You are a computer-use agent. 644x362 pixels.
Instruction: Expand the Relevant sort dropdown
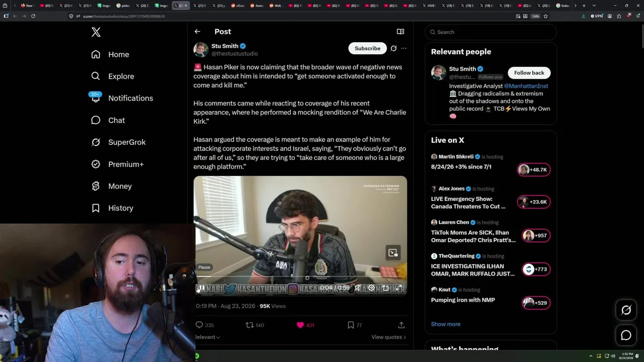tap(208, 337)
